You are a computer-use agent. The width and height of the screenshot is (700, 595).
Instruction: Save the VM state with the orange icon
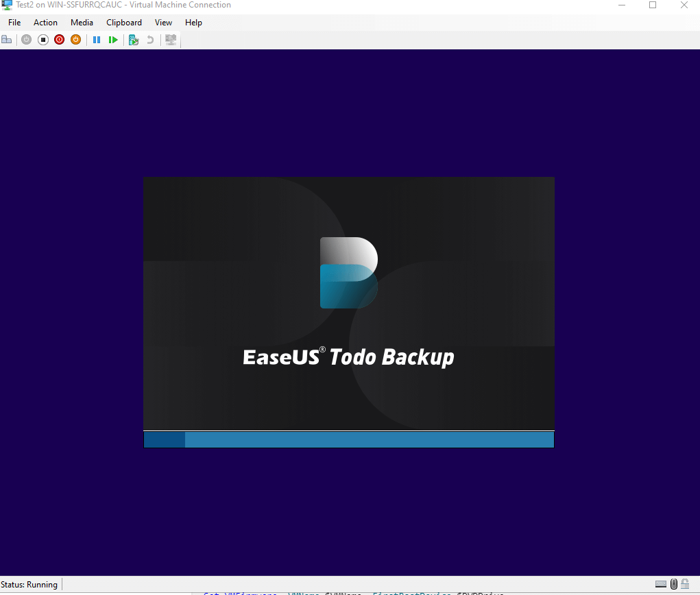point(76,40)
